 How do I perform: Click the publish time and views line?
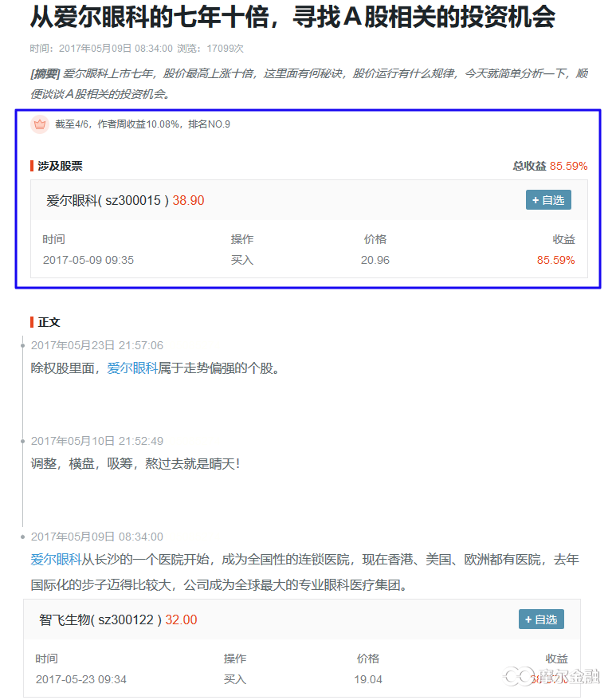click(136, 48)
